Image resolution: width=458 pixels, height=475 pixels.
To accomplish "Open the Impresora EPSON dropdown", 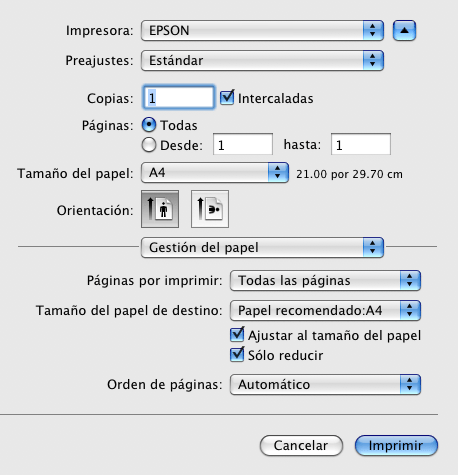I will pos(262,31).
